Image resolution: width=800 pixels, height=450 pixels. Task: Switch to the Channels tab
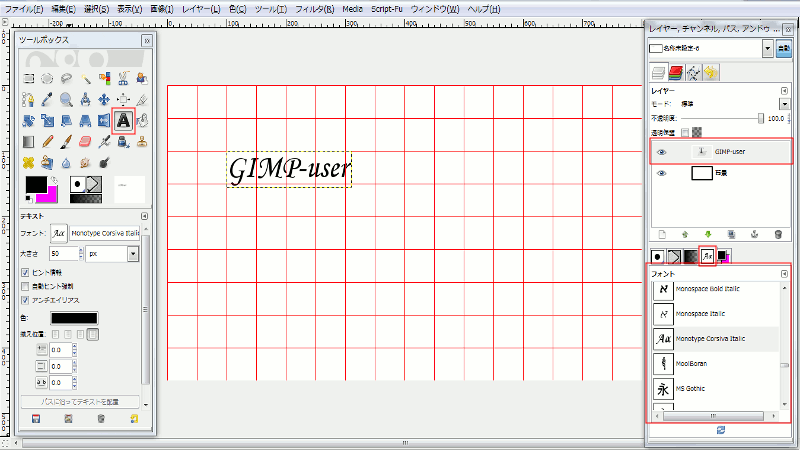point(676,73)
